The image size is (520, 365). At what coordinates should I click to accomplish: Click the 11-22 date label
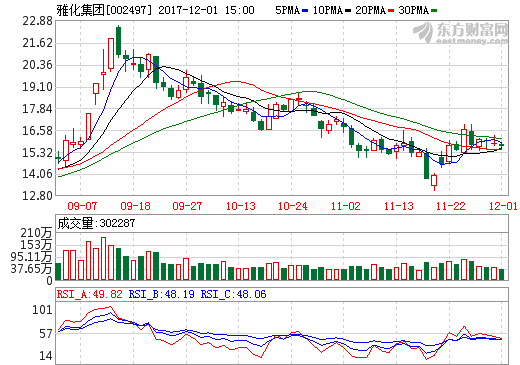point(450,206)
